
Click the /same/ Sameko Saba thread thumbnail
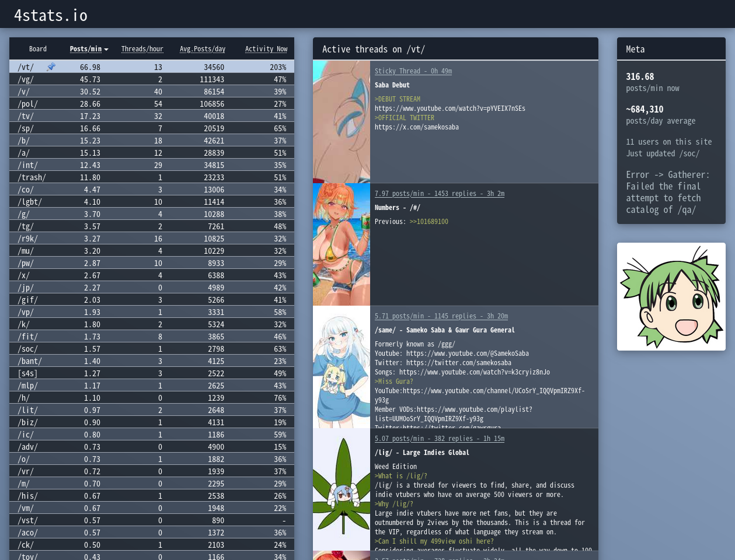342,367
